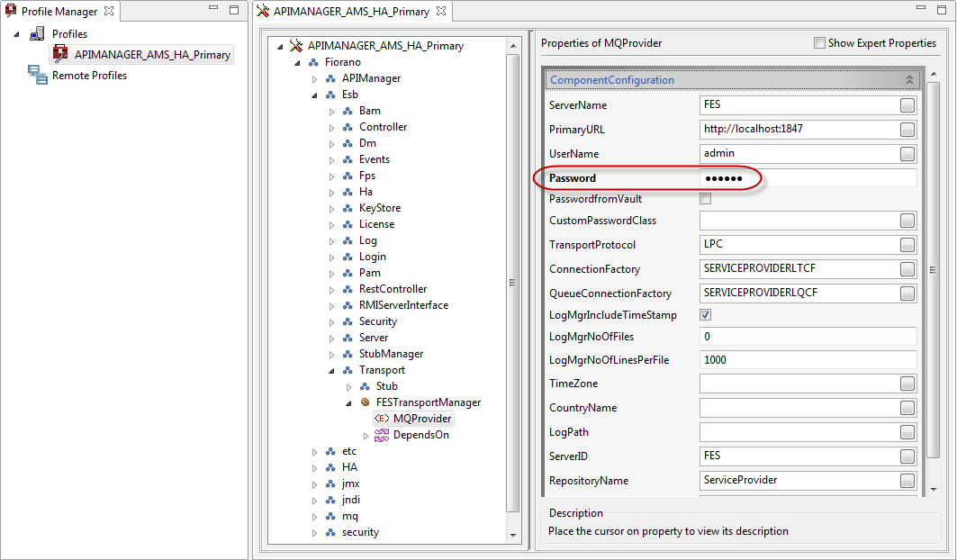
Task: Click the Esb node icon
Action: (x=330, y=95)
